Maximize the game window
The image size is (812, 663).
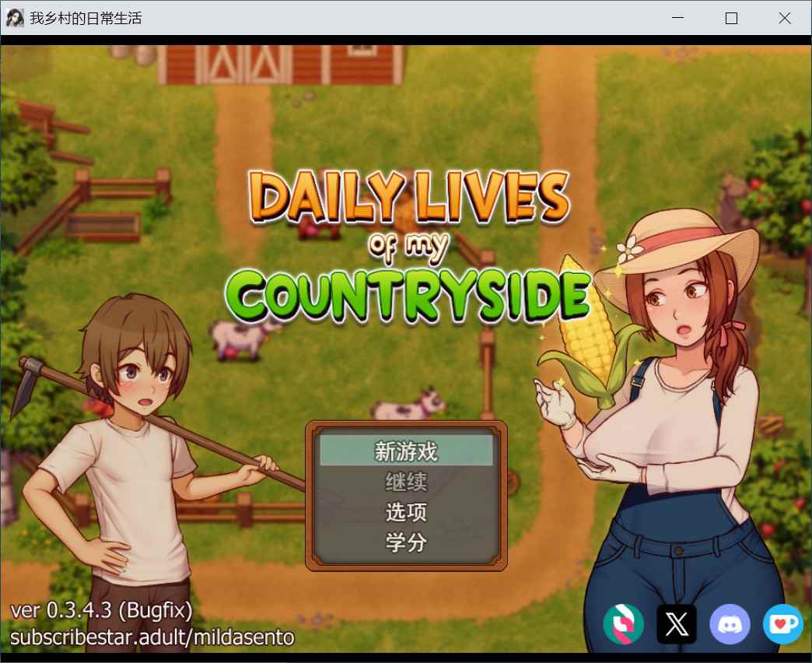point(731,18)
